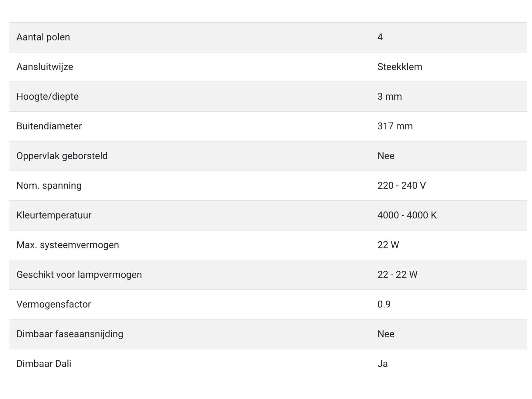Click the 317 mm Buitendiameter value
The width and height of the screenshot is (532, 399).
click(x=395, y=126)
